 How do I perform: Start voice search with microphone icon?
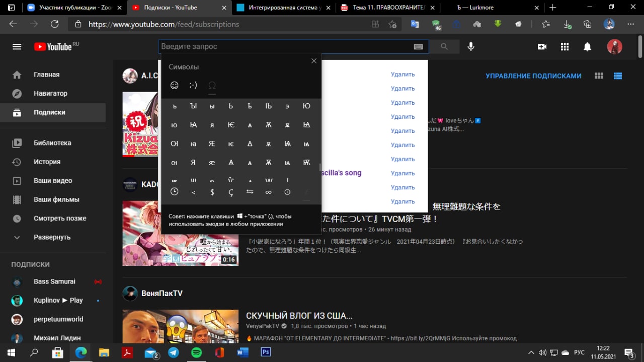471,46
